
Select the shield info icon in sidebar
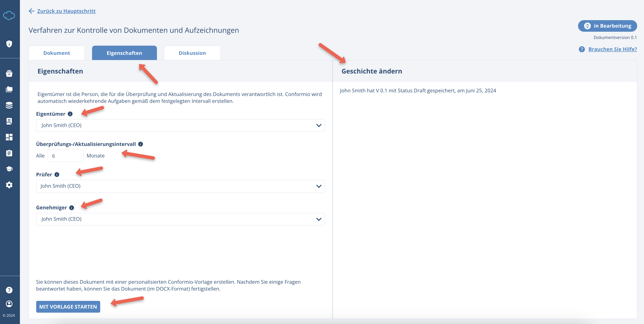[x=9, y=43]
